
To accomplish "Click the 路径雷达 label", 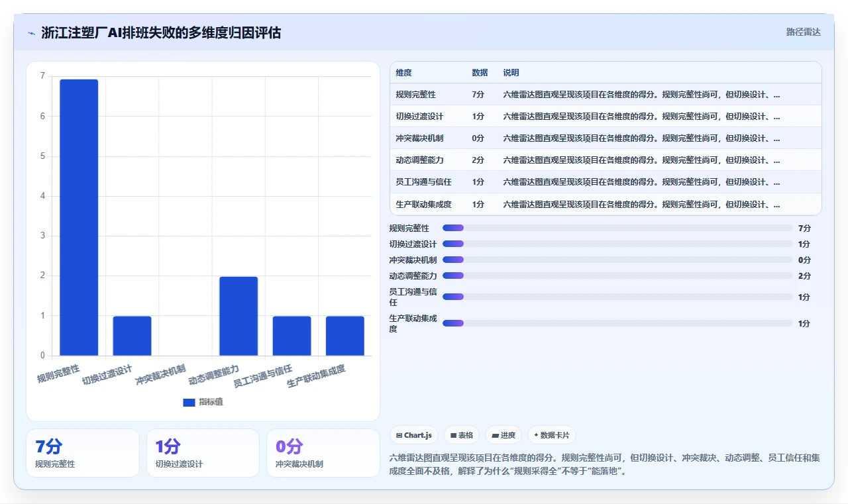I will click(803, 32).
